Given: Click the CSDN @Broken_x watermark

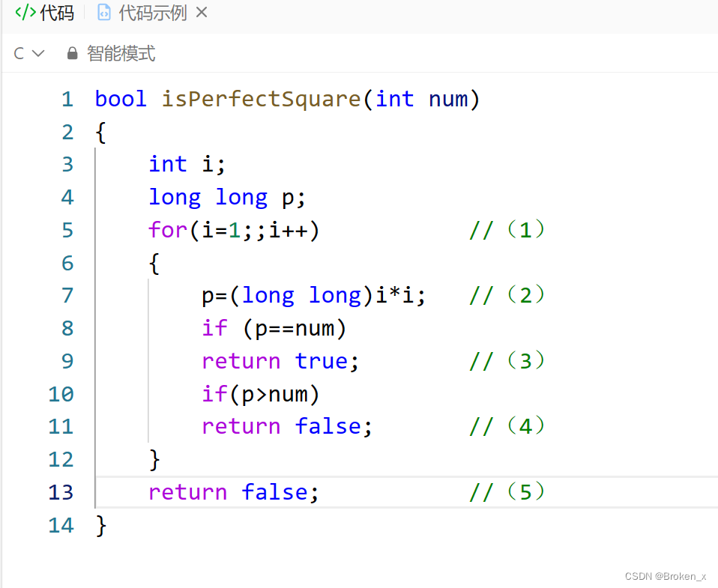Looking at the screenshot, I should click(666, 576).
